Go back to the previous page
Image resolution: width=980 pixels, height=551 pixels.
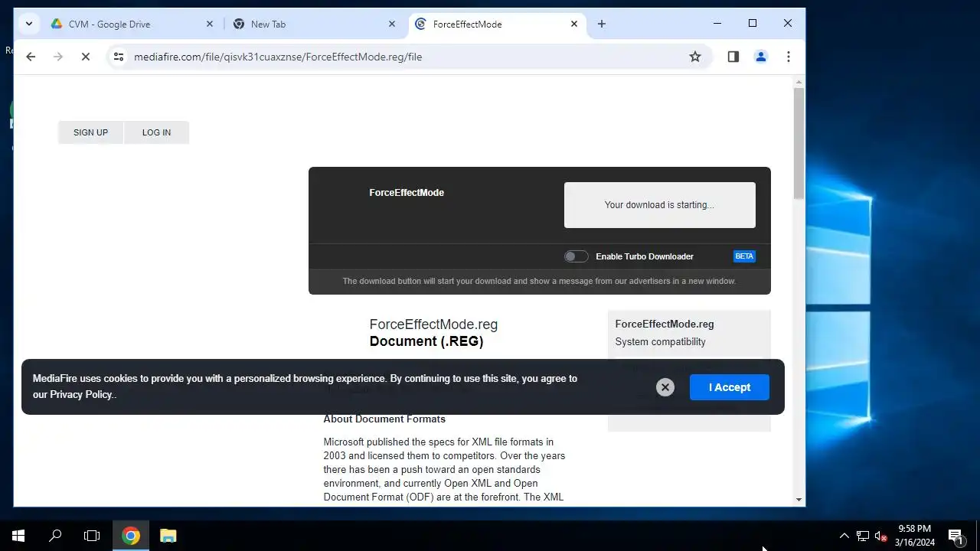[31, 57]
